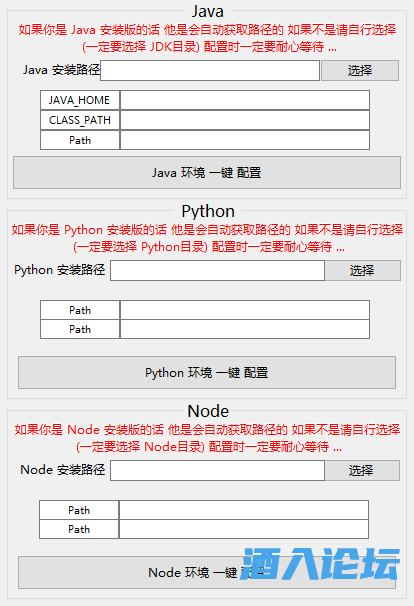
Task: Click the JAVA_HOME label cell
Action: 80,100
